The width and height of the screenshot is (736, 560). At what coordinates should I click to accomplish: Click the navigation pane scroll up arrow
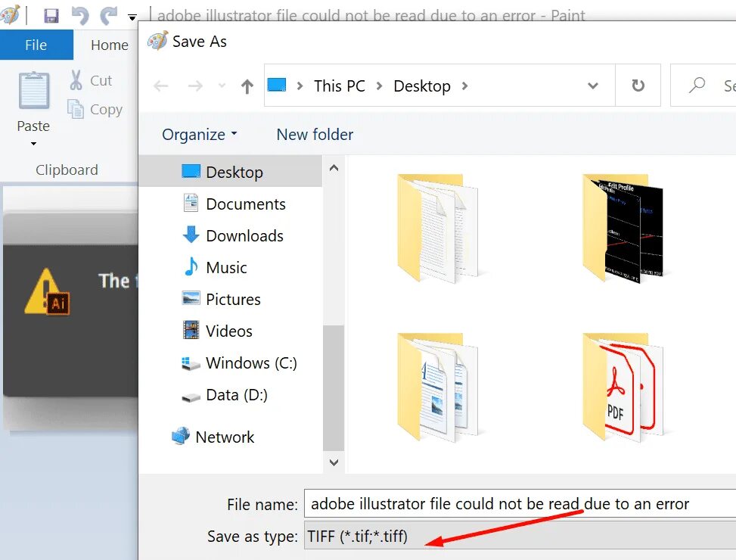tap(334, 168)
